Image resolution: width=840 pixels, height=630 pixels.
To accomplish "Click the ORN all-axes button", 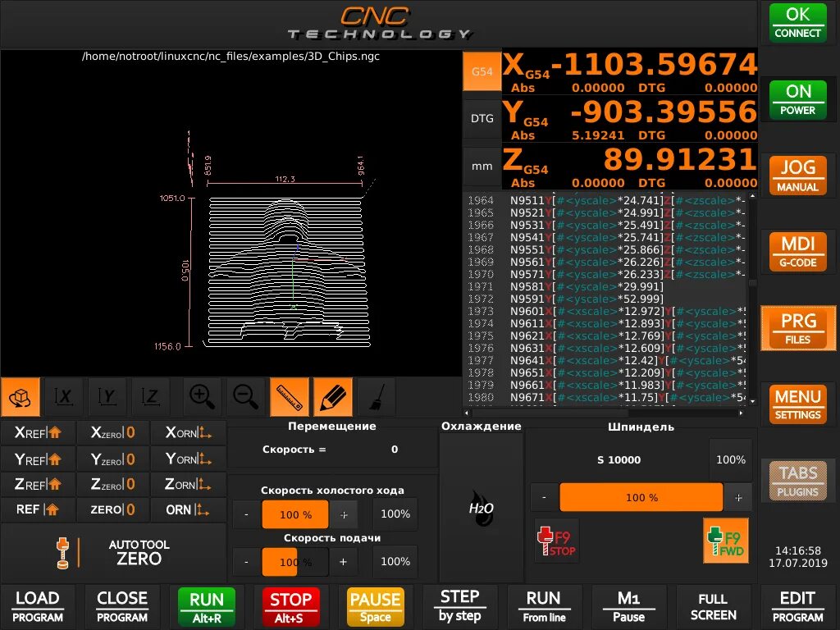I will [x=188, y=509].
